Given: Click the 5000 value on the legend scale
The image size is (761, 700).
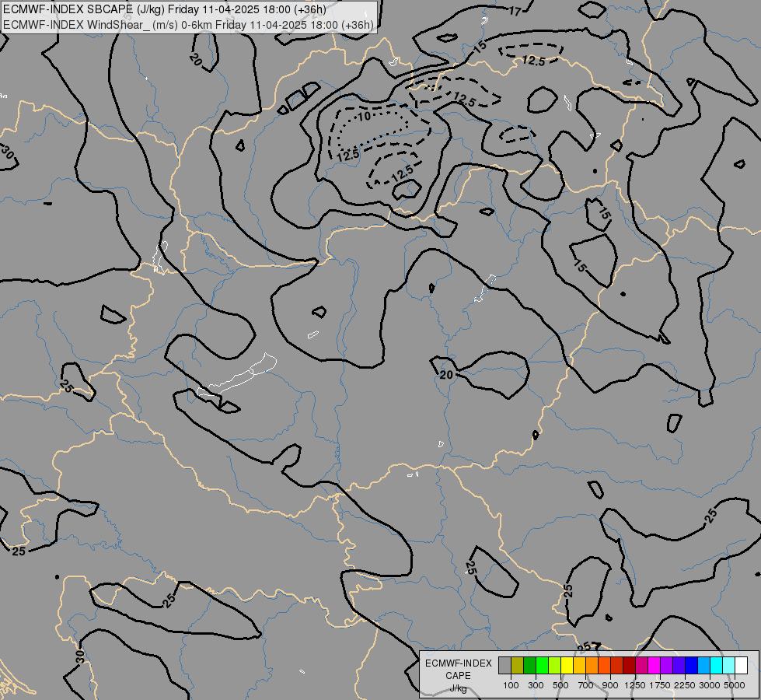Looking at the screenshot, I should [x=735, y=685].
